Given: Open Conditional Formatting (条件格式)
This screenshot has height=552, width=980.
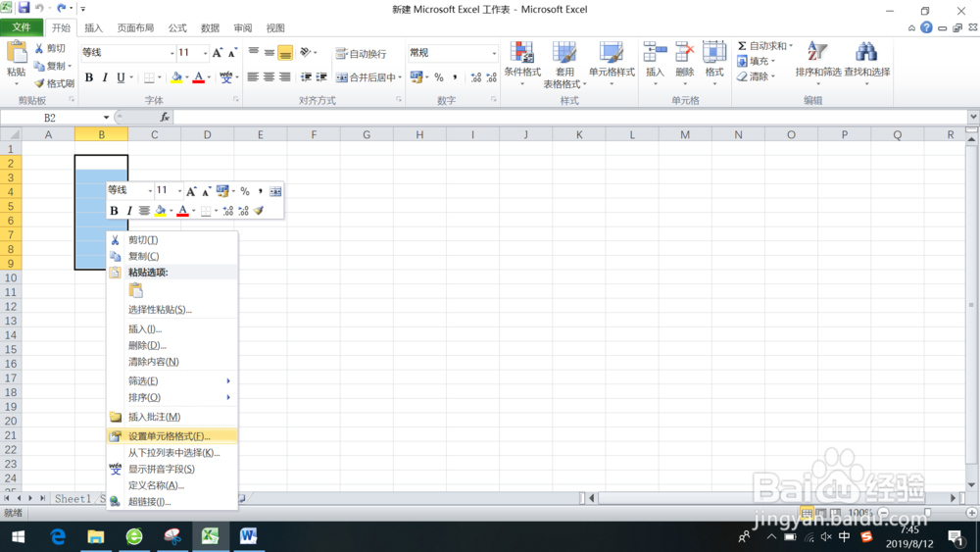Looking at the screenshot, I should coord(522,63).
